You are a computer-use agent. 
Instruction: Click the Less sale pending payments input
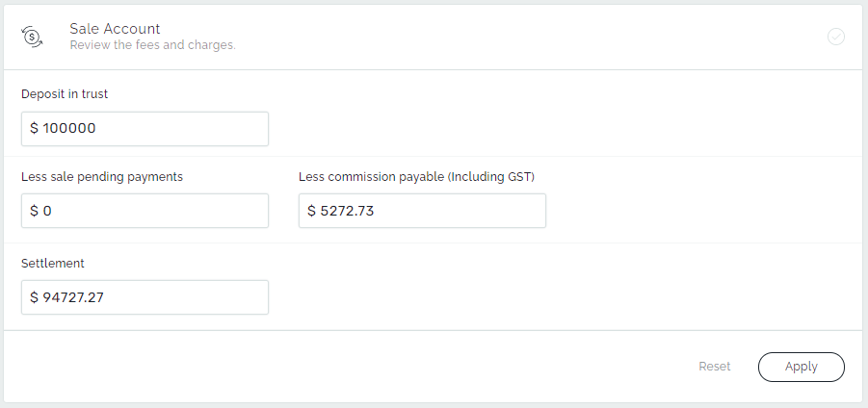click(145, 211)
